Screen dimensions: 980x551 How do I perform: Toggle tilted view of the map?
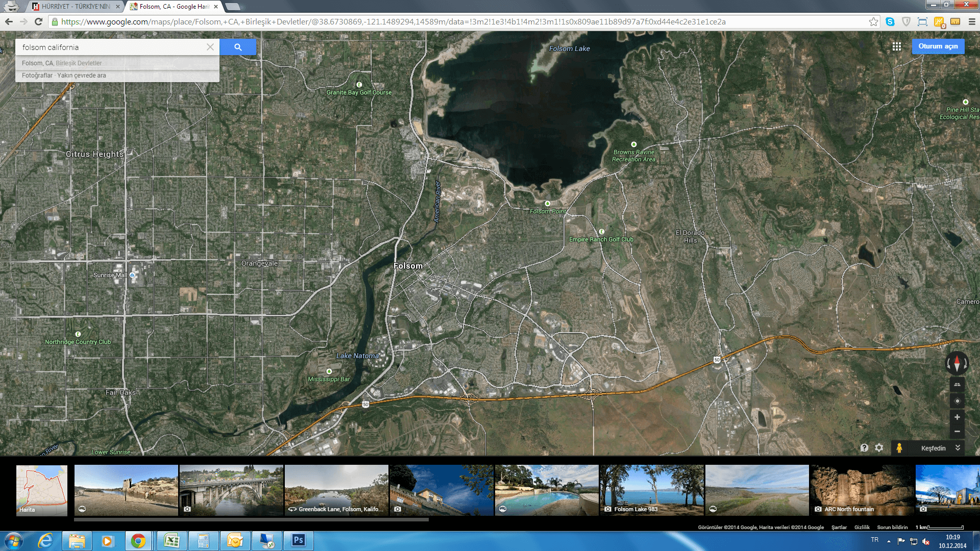957,385
